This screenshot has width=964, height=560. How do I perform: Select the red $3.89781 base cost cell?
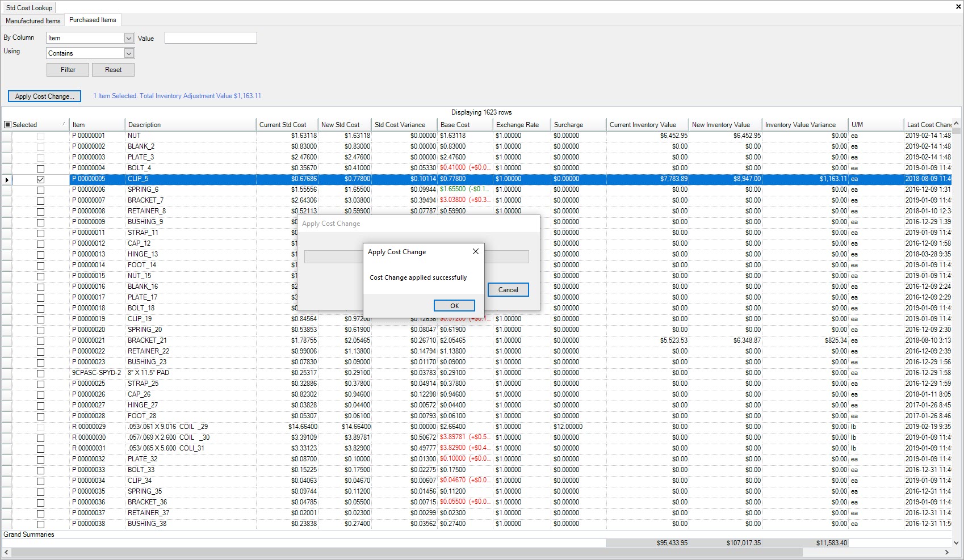click(x=465, y=438)
